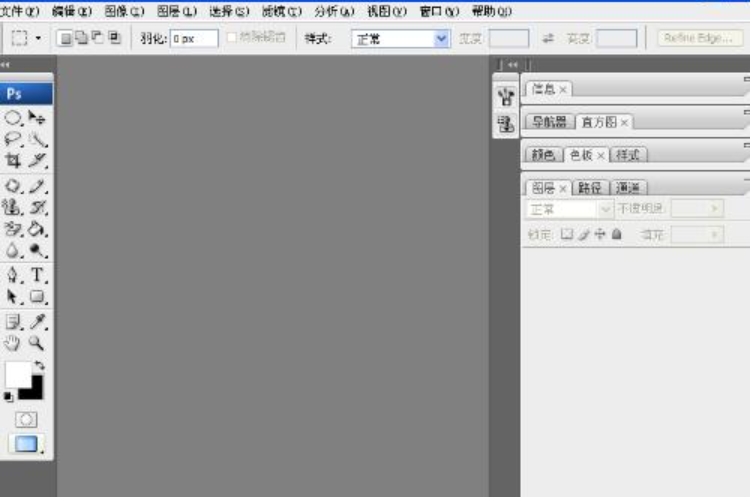
Task: Select the Elliptical Marquee tool
Action: (13, 118)
